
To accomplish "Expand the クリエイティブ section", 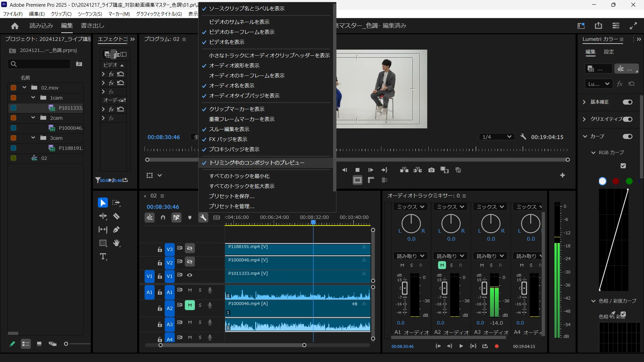I will point(584,119).
